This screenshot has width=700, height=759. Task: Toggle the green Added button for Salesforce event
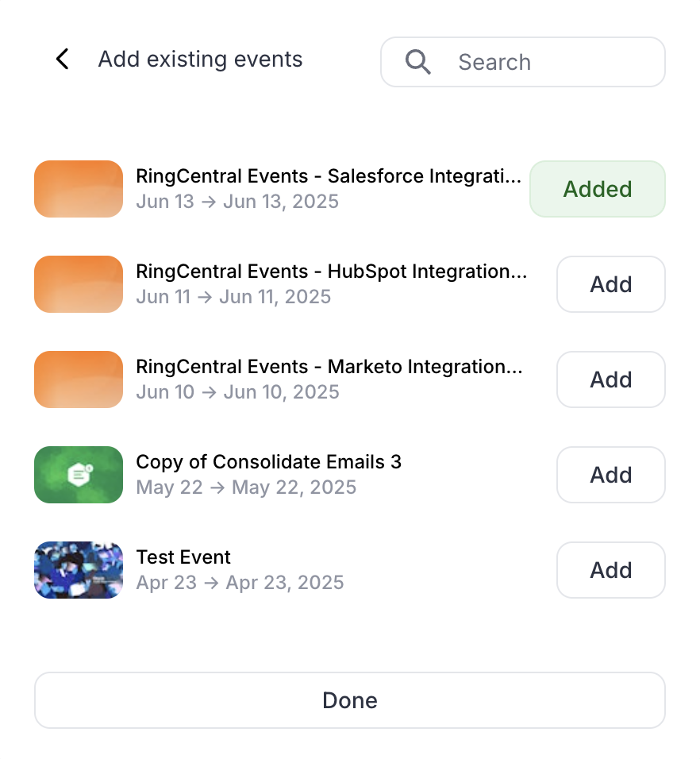coord(598,189)
